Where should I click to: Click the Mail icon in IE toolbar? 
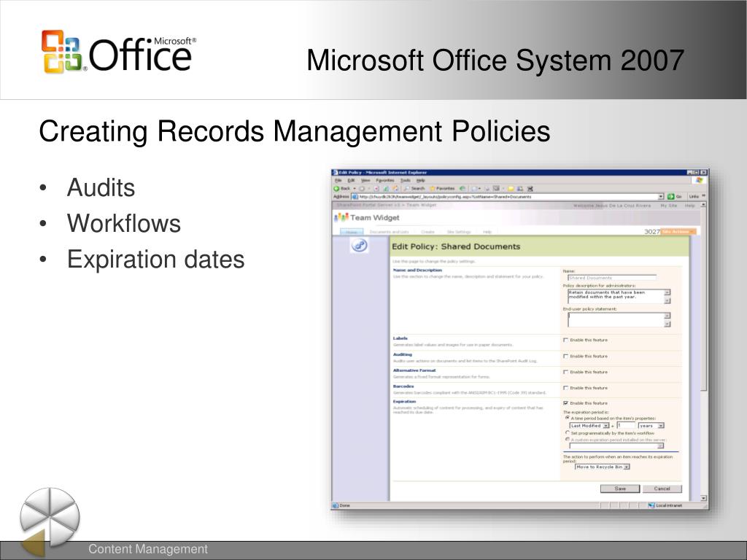click(474, 189)
